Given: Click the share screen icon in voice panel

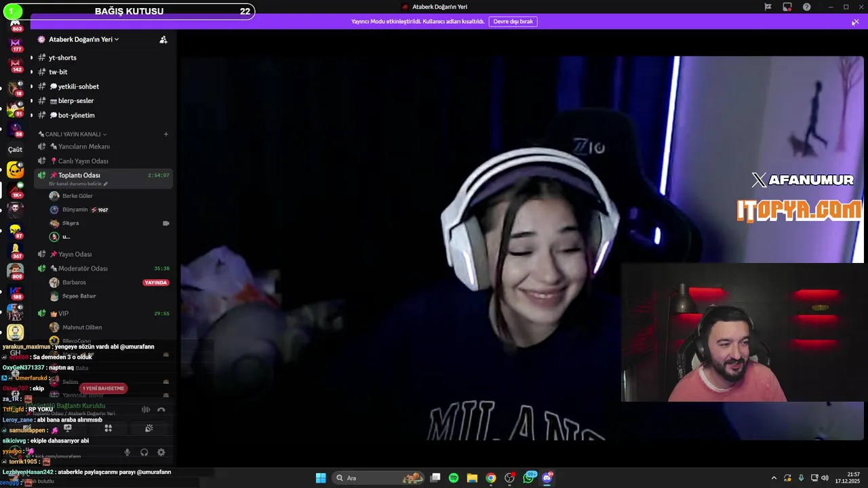Looking at the screenshot, I should (67, 428).
